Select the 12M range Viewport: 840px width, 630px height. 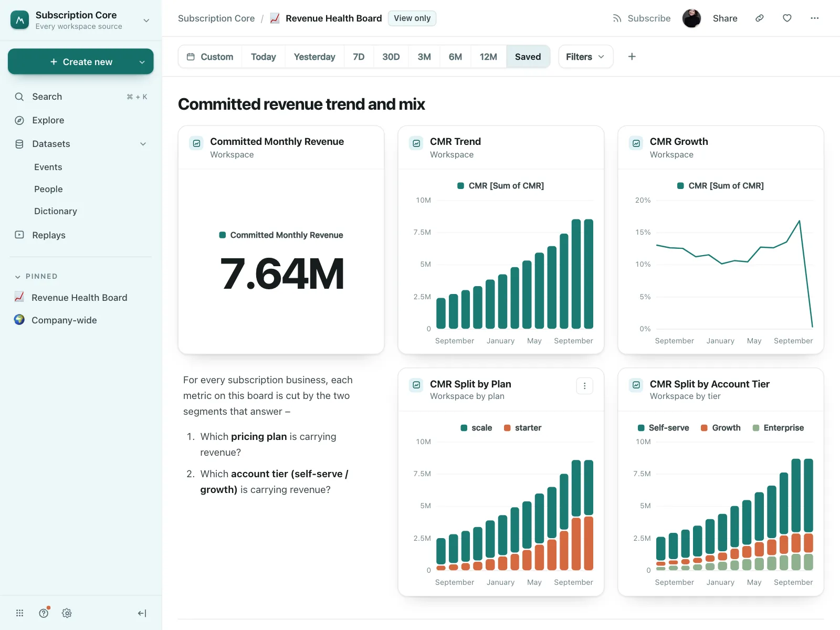coord(488,57)
